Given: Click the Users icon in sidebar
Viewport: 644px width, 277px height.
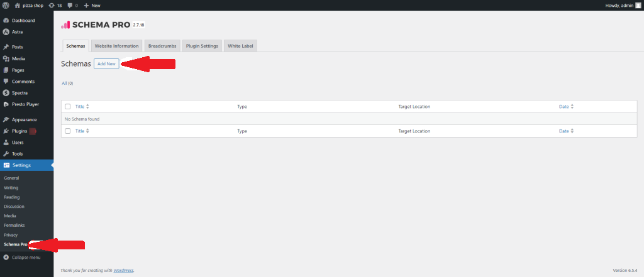Looking at the screenshot, I should click(x=6, y=143).
